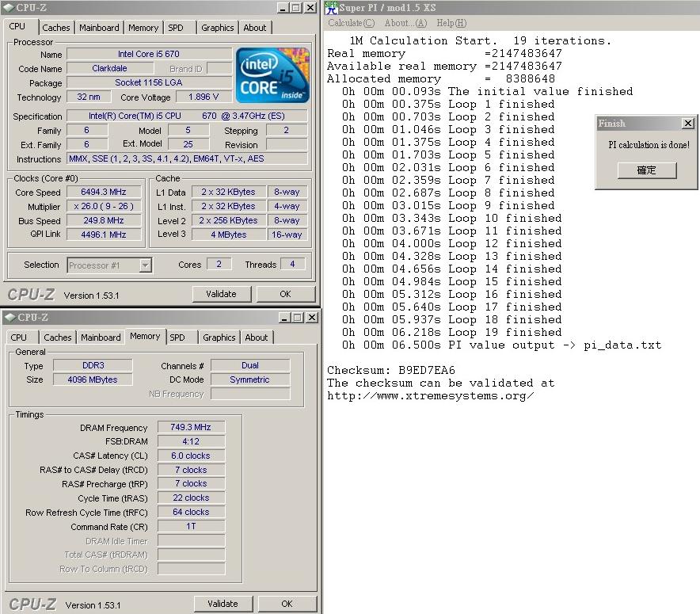The height and width of the screenshot is (614, 700).
Task: Click the top CPU-Z window title icon
Action: tap(9, 8)
